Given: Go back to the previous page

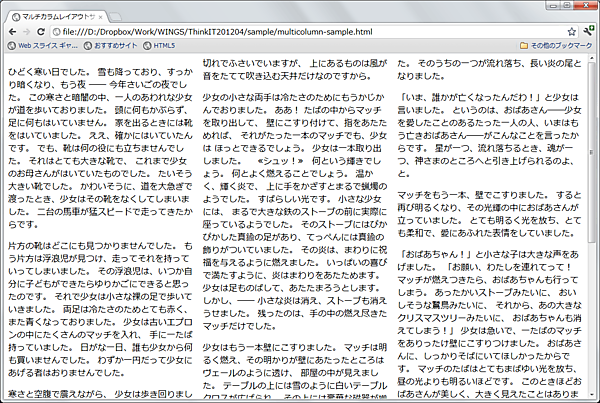Looking at the screenshot, I should tap(14, 32).
